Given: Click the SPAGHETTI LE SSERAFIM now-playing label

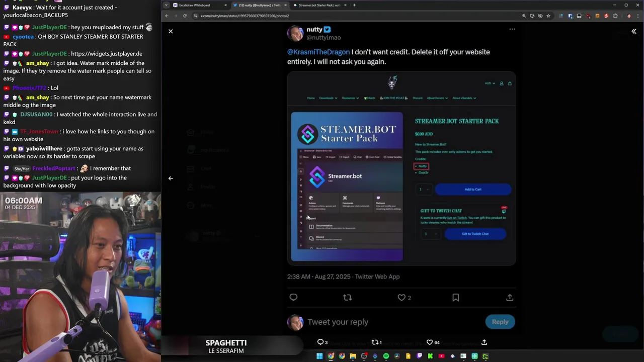Looking at the screenshot, I should (226, 346).
